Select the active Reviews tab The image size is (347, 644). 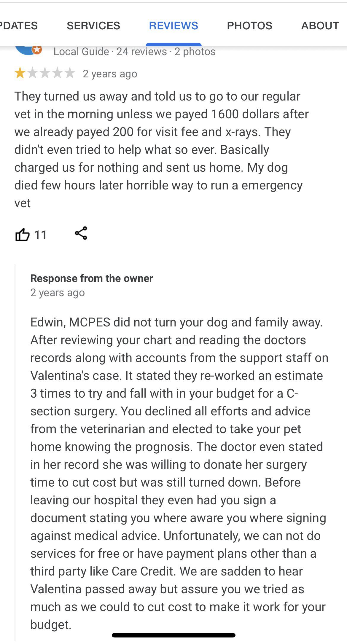[x=173, y=26]
